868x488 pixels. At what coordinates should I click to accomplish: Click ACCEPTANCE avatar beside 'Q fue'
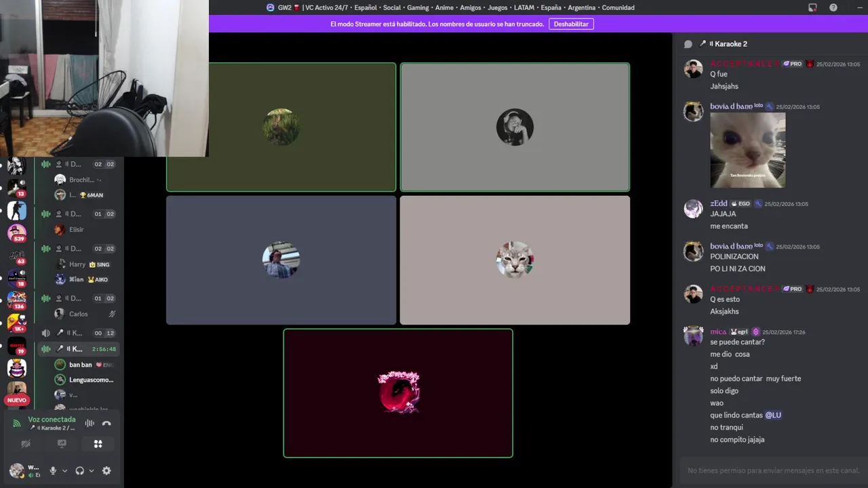[693, 69]
